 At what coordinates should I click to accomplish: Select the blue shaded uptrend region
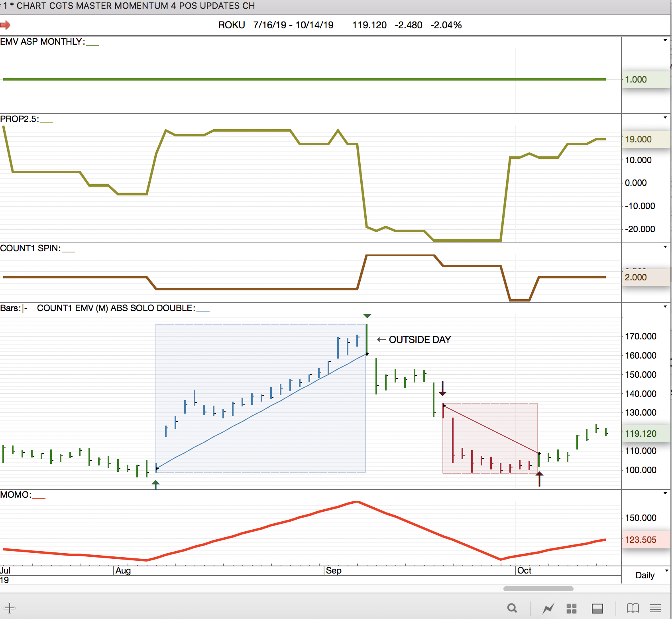click(261, 398)
